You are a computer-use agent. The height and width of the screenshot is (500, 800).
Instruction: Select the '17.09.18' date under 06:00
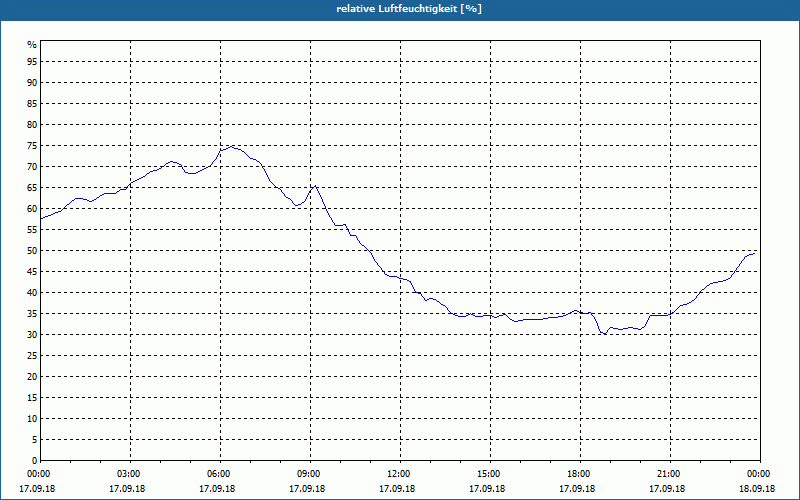pyautogui.click(x=217, y=489)
